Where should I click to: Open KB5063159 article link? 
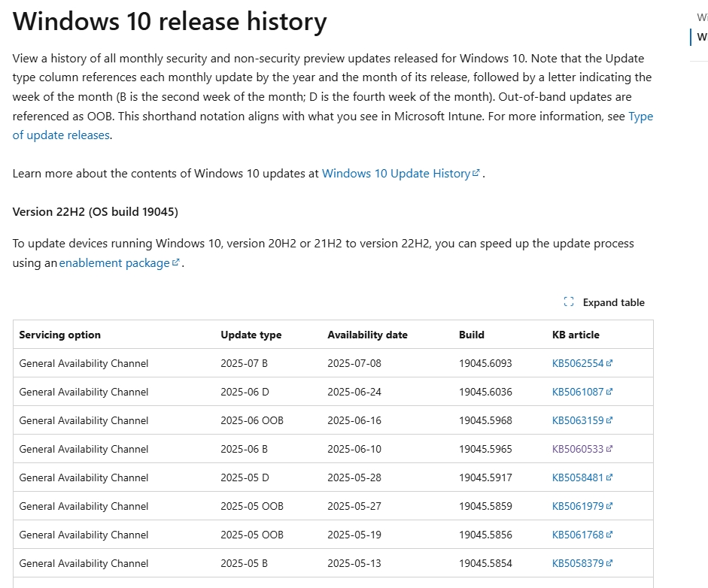582,420
